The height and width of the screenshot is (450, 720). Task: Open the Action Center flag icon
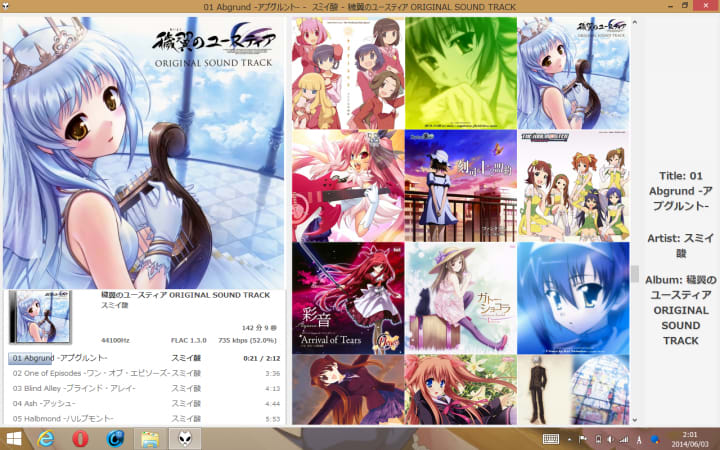tap(583, 439)
